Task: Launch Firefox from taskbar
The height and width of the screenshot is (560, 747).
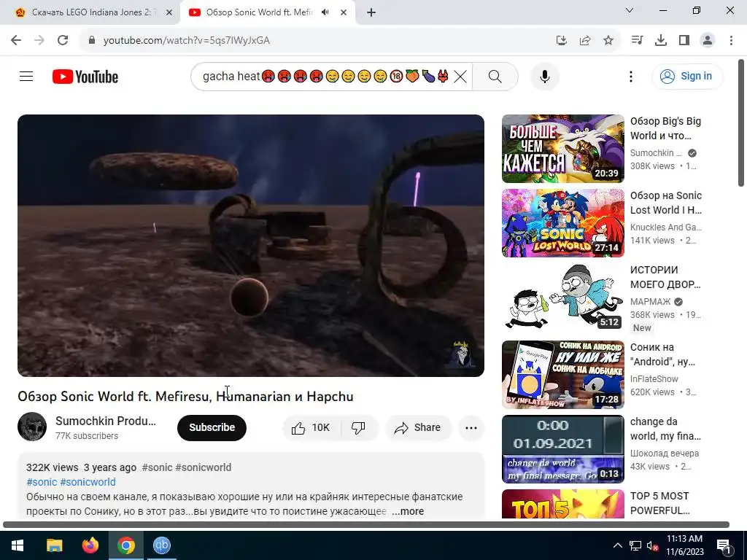Action: coord(90,545)
